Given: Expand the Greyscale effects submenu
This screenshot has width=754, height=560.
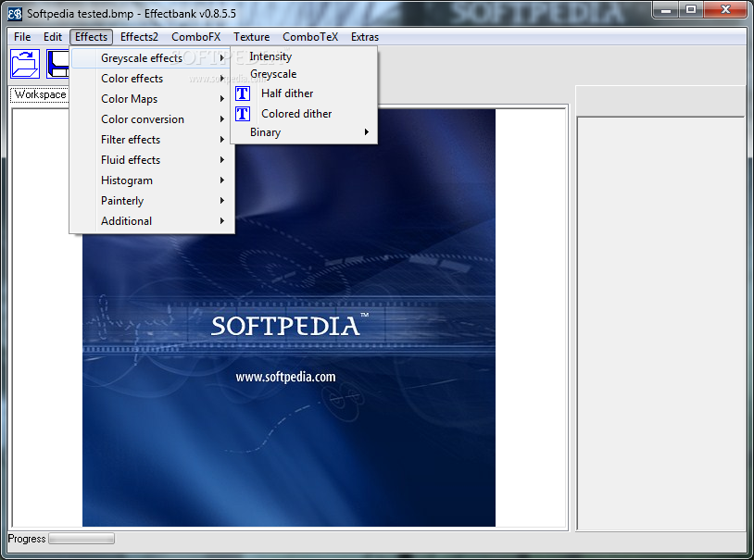Looking at the screenshot, I should click(152, 58).
